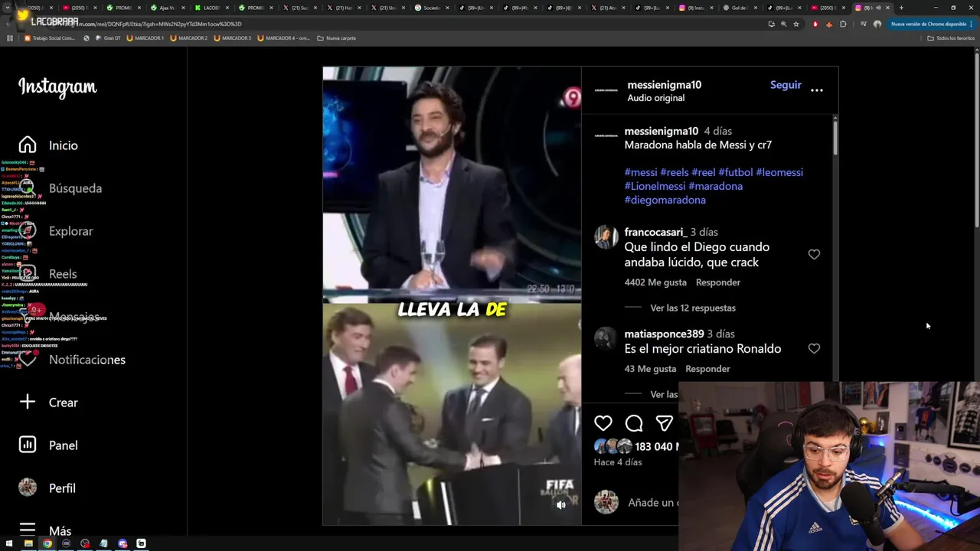Open francocasari_ profile avatar
This screenshot has height=551, width=980.
pyautogui.click(x=606, y=237)
